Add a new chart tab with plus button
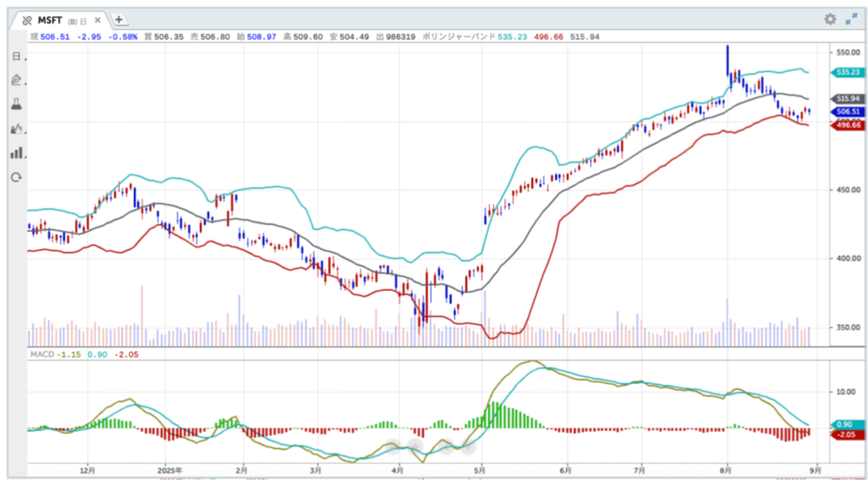The width and height of the screenshot is (868, 482). (119, 19)
